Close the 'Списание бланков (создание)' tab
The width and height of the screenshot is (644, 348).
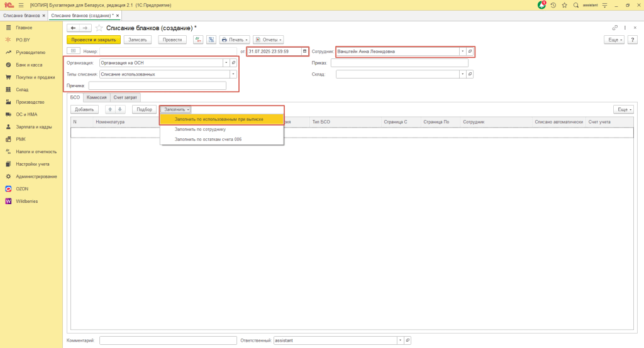click(x=118, y=16)
